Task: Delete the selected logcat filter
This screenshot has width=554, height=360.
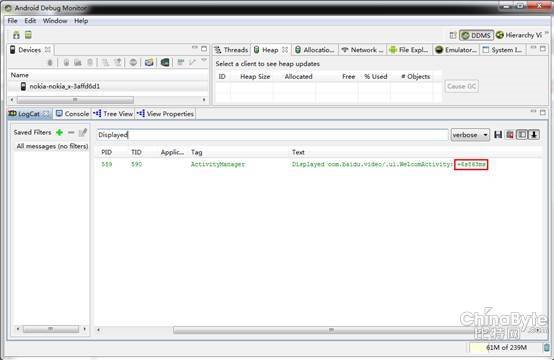Action: tap(71, 132)
